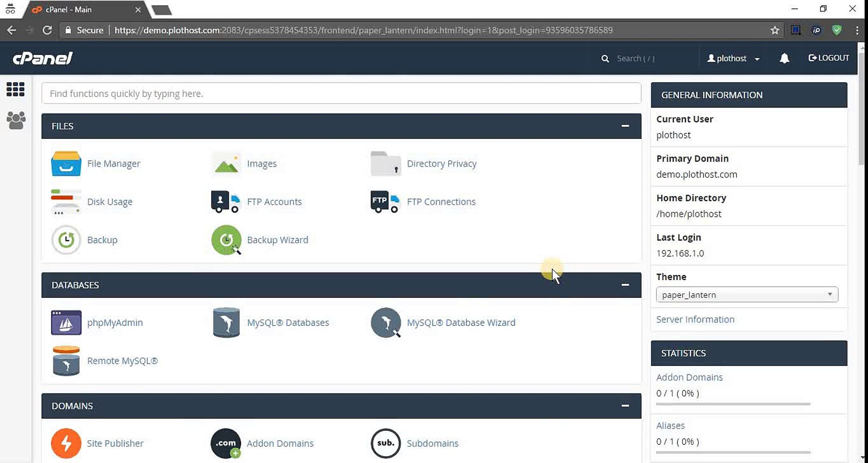Open Remote MySQL settings

[122, 361]
